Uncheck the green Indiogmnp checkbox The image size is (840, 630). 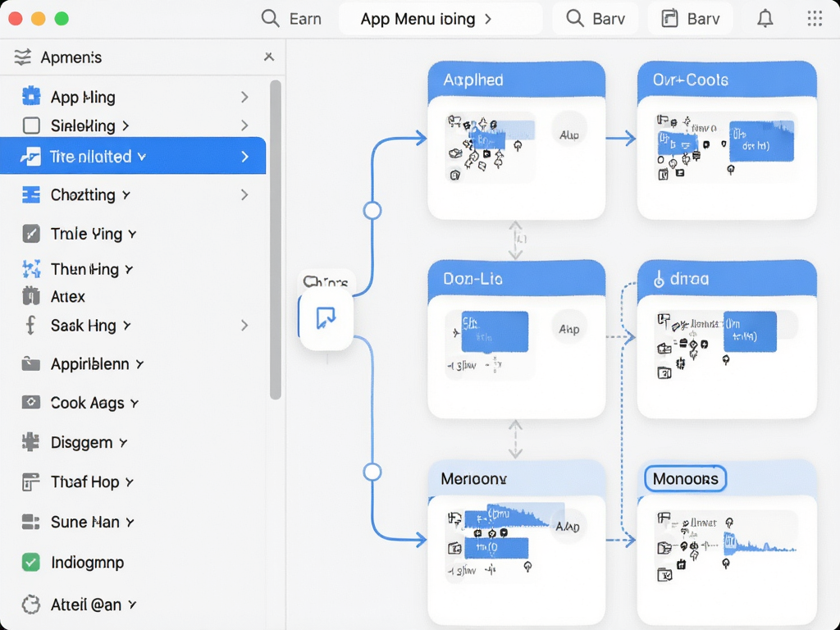[30, 562]
